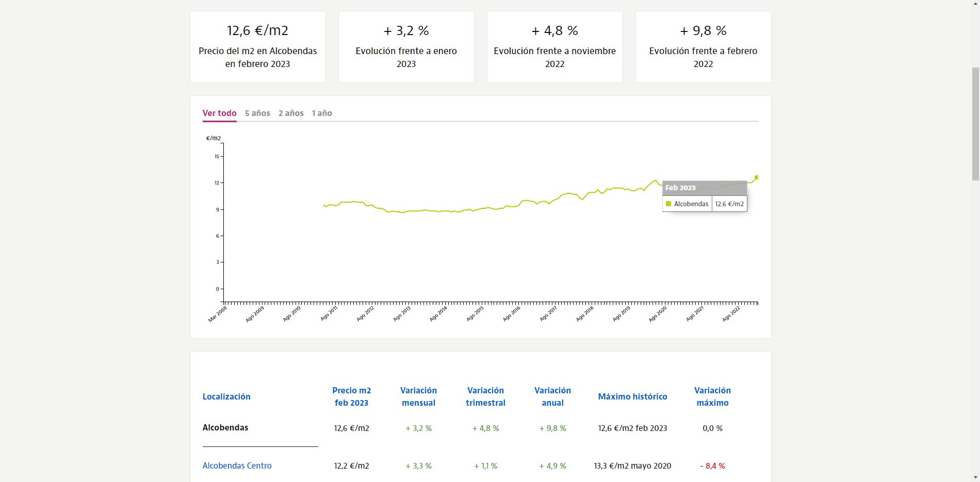Switch chart to '5 años' range

(x=257, y=113)
